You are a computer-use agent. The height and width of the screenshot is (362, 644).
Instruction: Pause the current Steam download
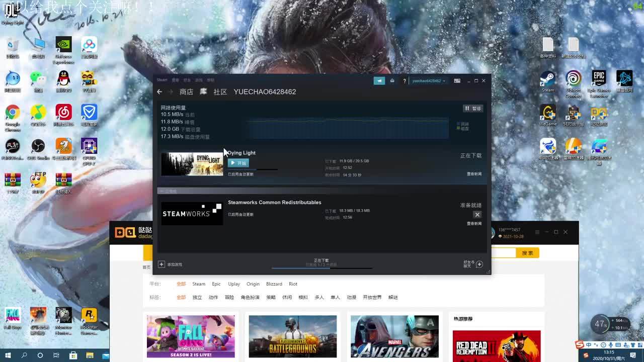[473, 108]
